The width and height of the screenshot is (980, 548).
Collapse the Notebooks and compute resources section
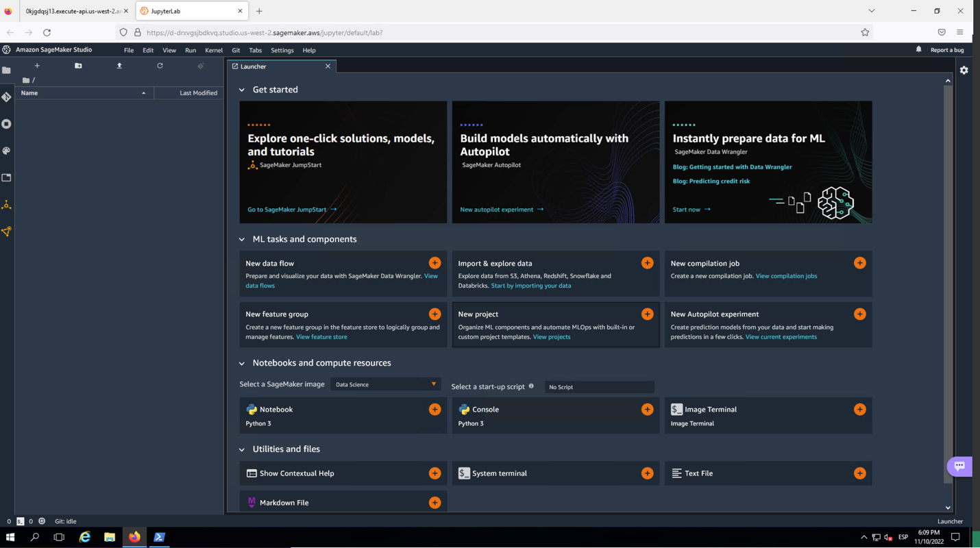[242, 364]
